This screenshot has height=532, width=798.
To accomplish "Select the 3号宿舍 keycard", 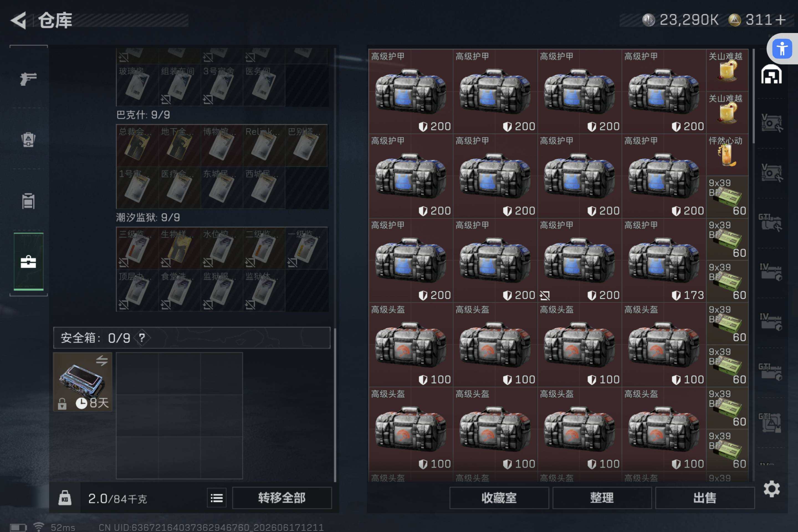I will (x=222, y=85).
